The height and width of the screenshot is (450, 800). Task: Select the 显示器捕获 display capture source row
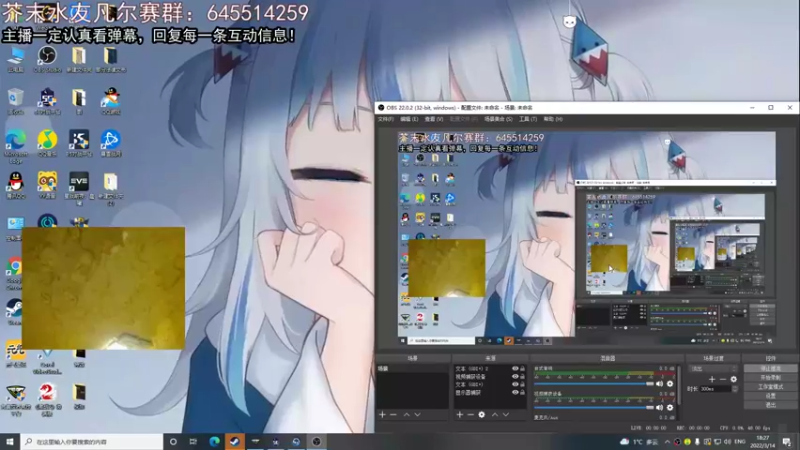[x=490, y=392]
